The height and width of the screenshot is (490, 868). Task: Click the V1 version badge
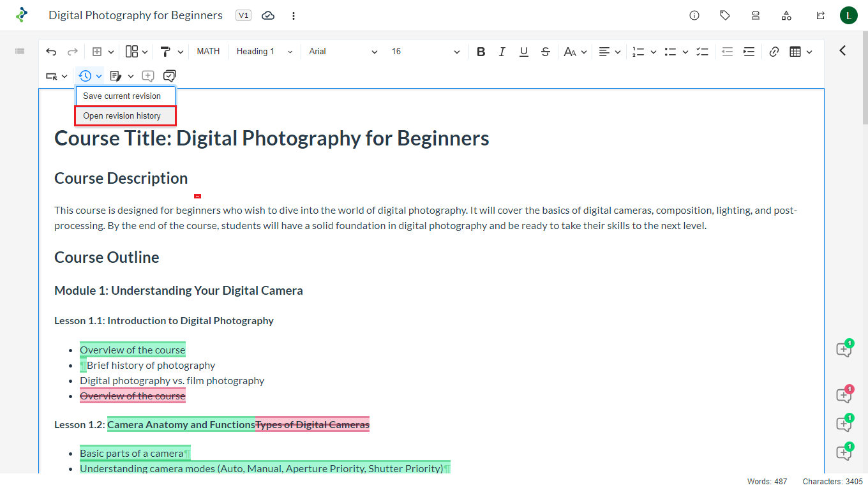pyautogui.click(x=243, y=15)
